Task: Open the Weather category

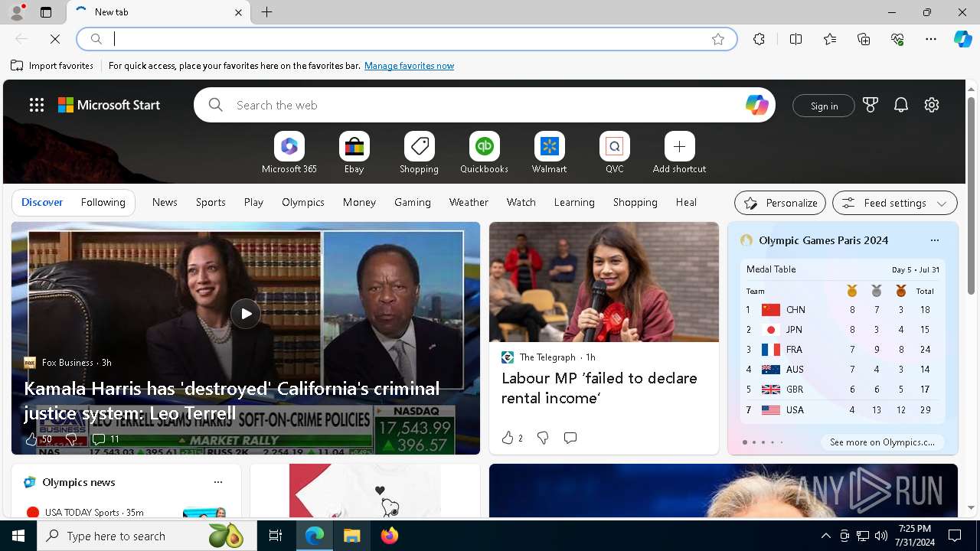Action: click(x=469, y=202)
